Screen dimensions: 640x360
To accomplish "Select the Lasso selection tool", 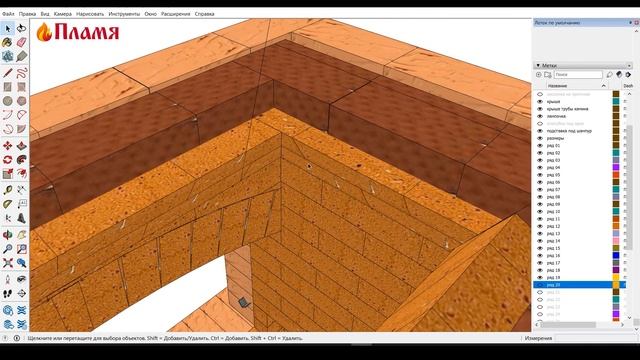I will tap(22, 28).
